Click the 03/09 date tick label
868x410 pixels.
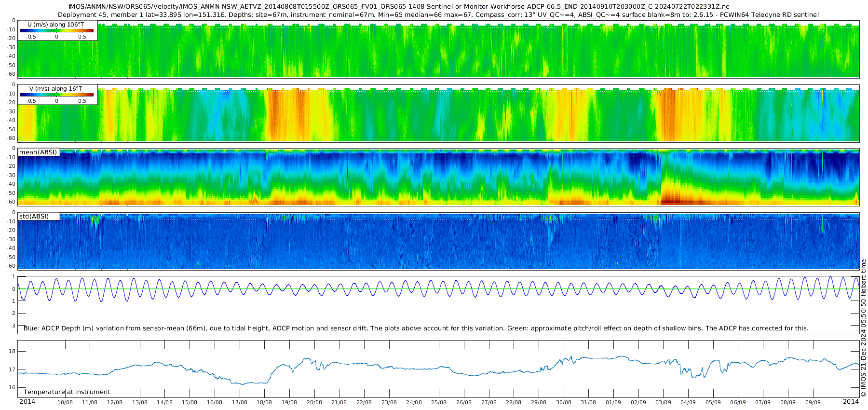click(664, 402)
